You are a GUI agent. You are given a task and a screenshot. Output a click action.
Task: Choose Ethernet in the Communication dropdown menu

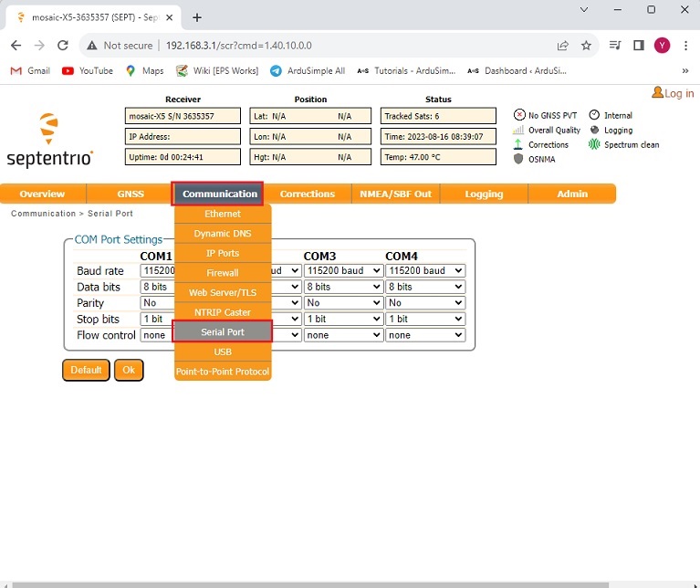click(x=223, y=214)
